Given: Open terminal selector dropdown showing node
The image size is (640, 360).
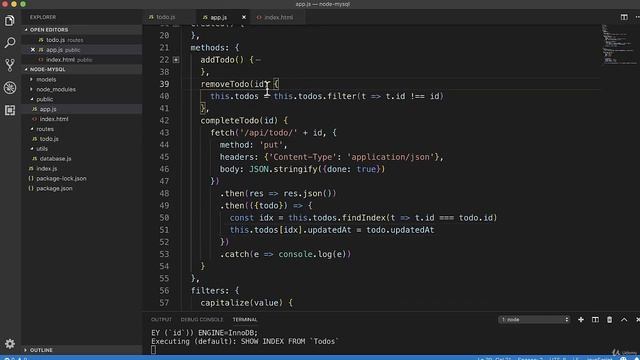Looking at the screenshot, I should (x=534, y=320).
